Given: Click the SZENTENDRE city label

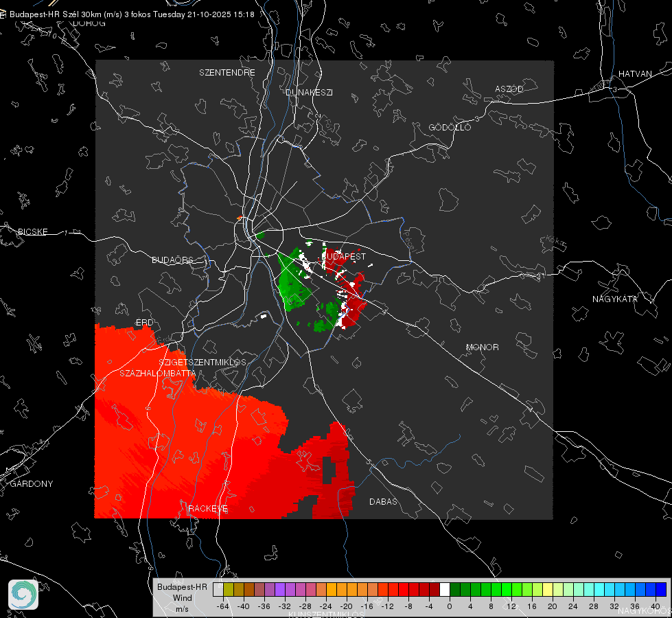Looking at the screenshot, I should (x=227, y=73).
